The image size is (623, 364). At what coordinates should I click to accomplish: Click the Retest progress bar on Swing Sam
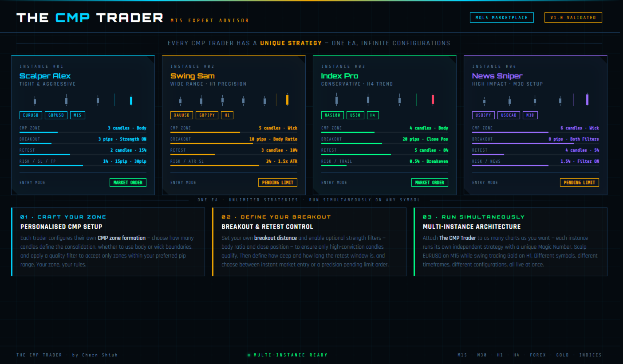[234, 154]
